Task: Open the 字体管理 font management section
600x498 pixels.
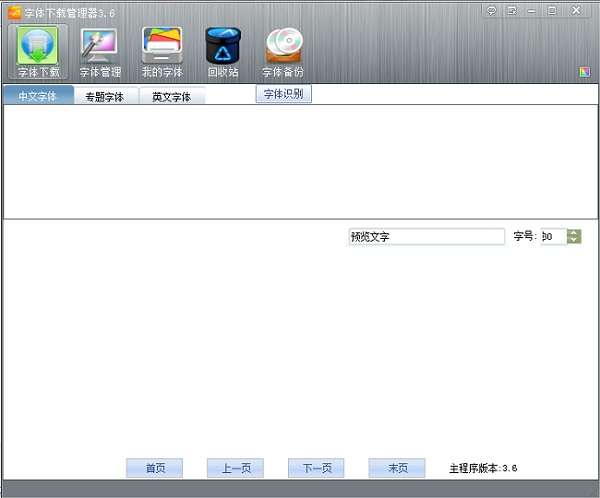Action: (x=100, y=52)
